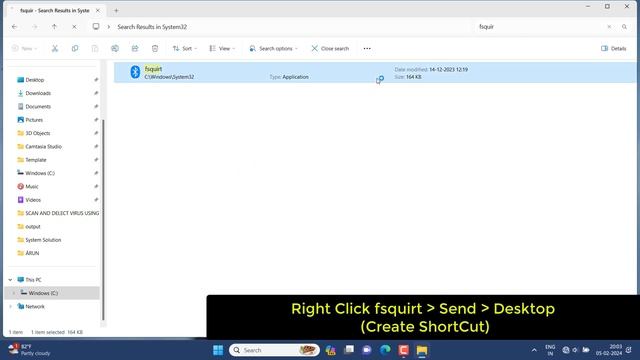Click the navigation pane scrollbar
The height and width of the screenshot is (360, 640).
point(103,220)
